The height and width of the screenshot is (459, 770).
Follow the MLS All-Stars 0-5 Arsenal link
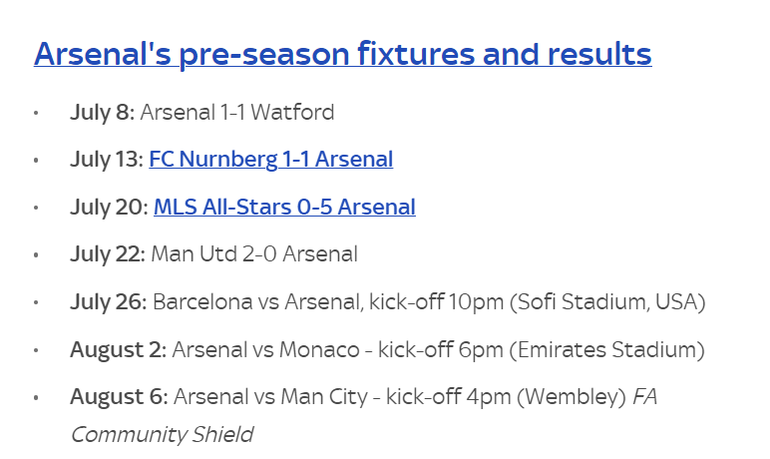click(284, 207)
